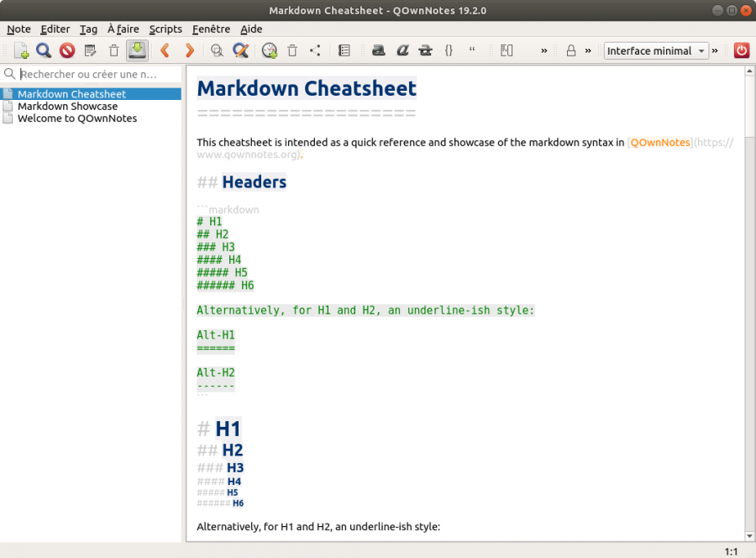The image size is (756, 558).
Task: Click the notepad with pencil icon
Action: [90, 50]
